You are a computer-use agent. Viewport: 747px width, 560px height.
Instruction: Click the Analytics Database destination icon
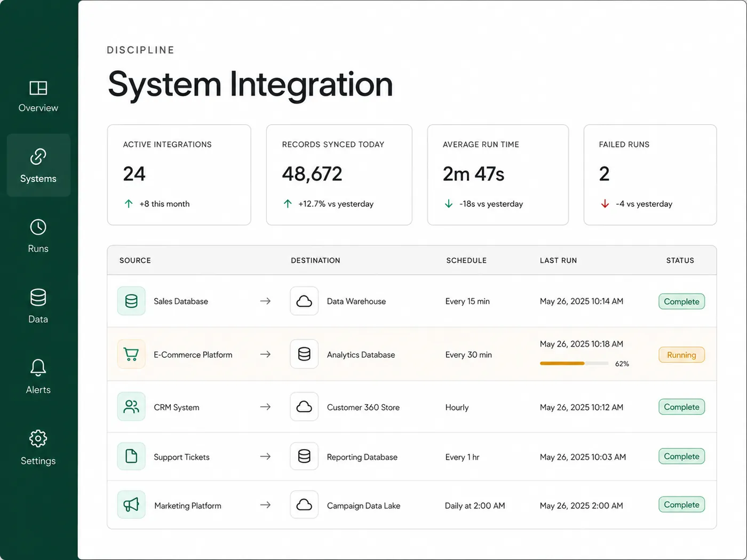[304, 354]
